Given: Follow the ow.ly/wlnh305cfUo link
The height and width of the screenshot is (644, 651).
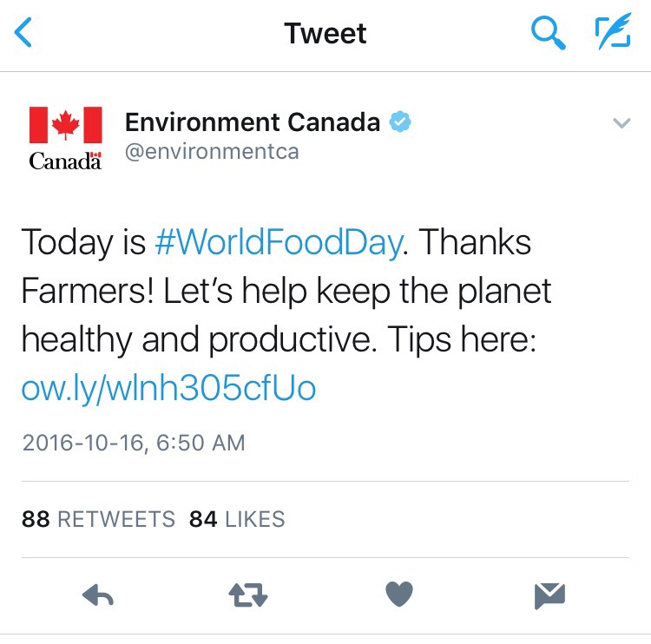Looking at the screenshot, I should [x=168, y=389].
